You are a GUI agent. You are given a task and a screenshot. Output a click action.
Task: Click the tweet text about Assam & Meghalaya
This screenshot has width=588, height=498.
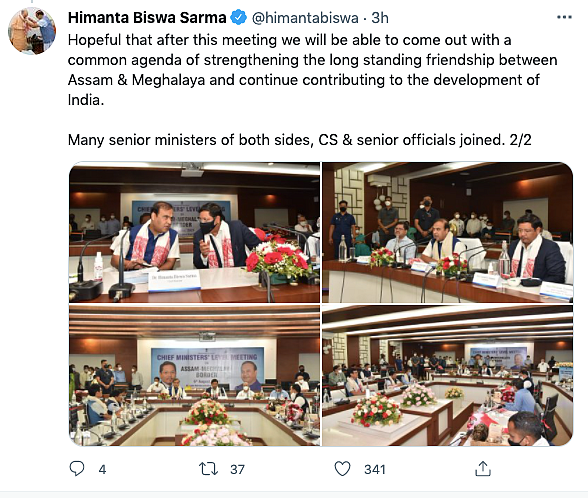[312, 70]
